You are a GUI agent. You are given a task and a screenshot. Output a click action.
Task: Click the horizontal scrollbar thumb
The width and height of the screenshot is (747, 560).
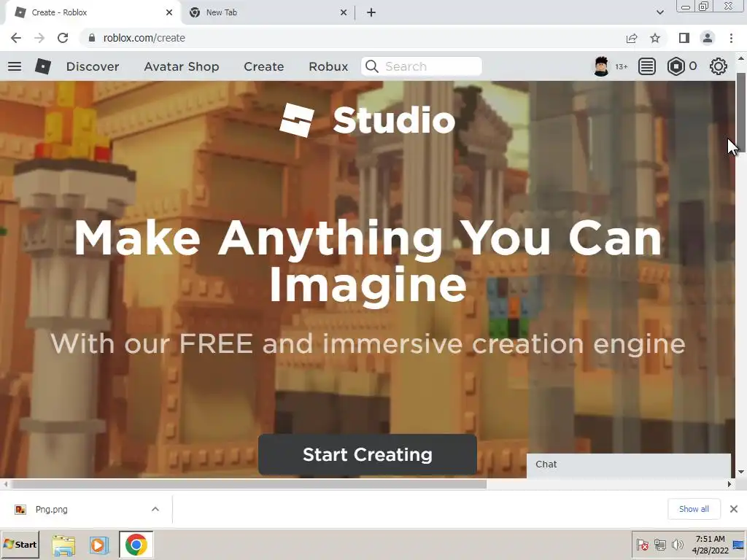click(x=248, y=484)
